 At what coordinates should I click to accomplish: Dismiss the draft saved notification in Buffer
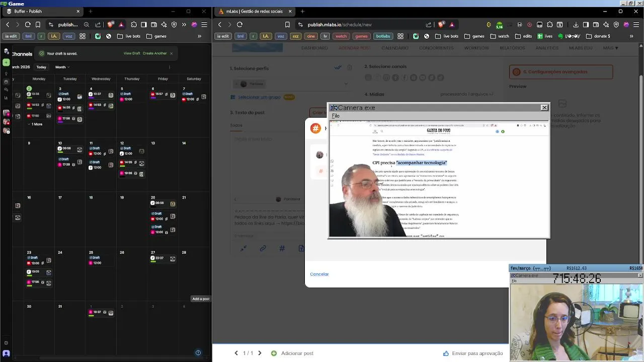(x=171, y=53)
